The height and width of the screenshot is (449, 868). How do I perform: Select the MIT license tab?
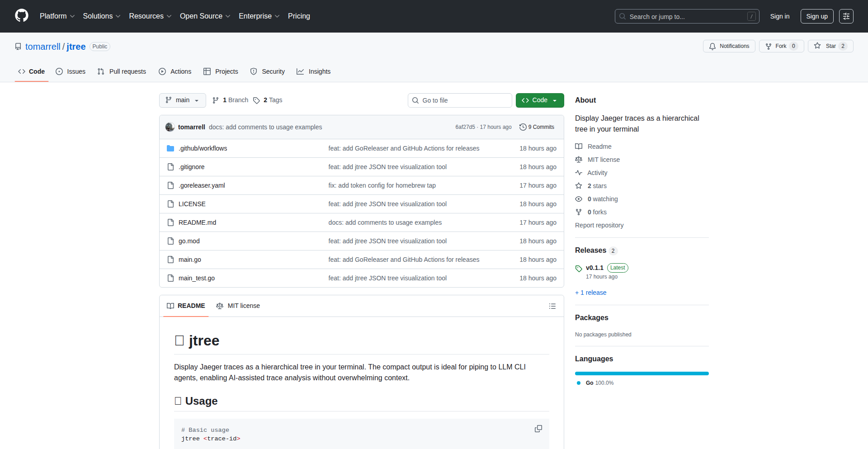click(238, 306)
